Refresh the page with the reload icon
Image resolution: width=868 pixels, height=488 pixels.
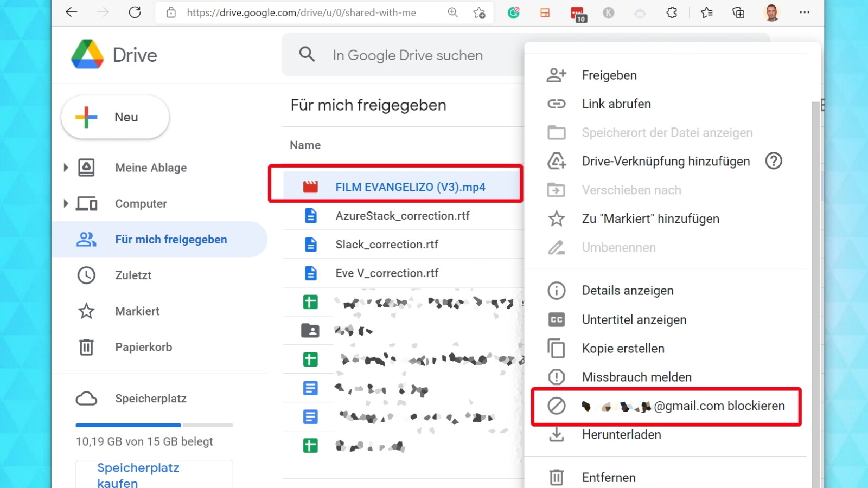coord(135,12)
